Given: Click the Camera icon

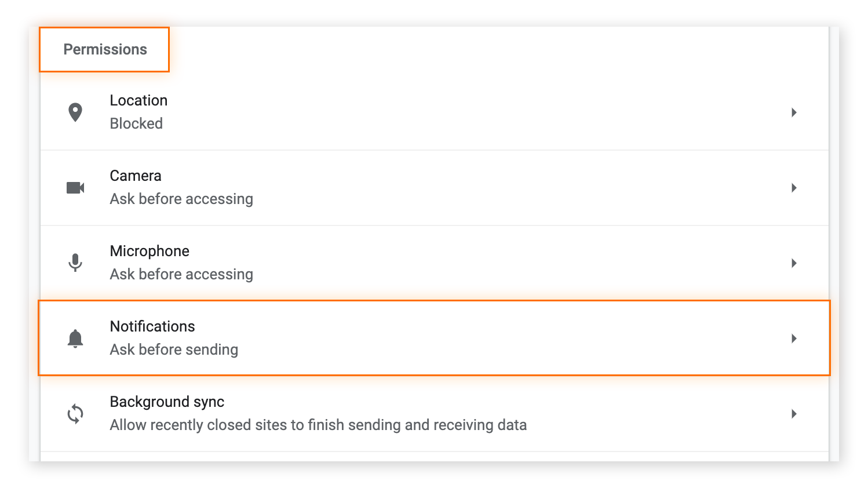Looking at the screenshot, I should click(x=75, y=187).
